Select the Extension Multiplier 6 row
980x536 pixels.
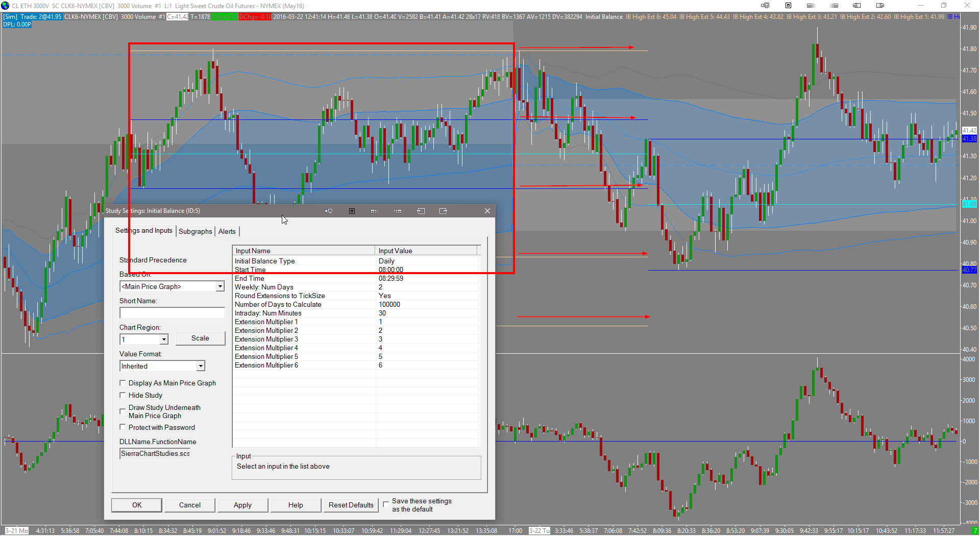pyautogui.click(x=356, y=365)
